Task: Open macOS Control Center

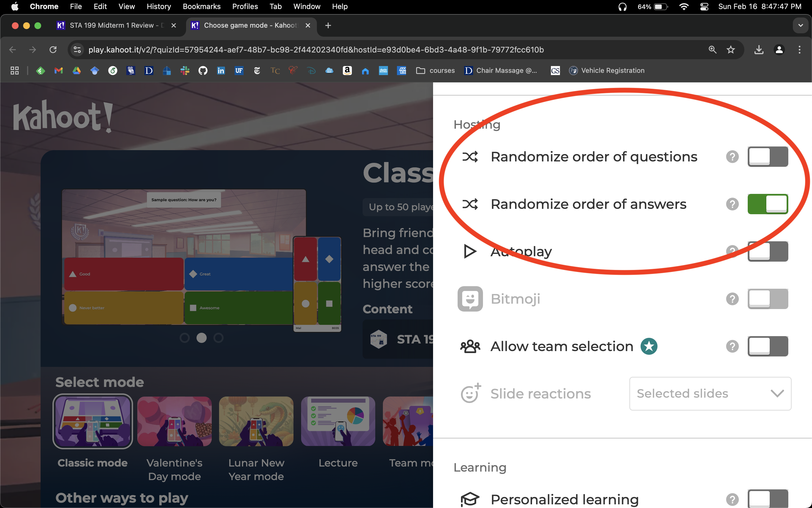Action: click(x=704, y=6)
